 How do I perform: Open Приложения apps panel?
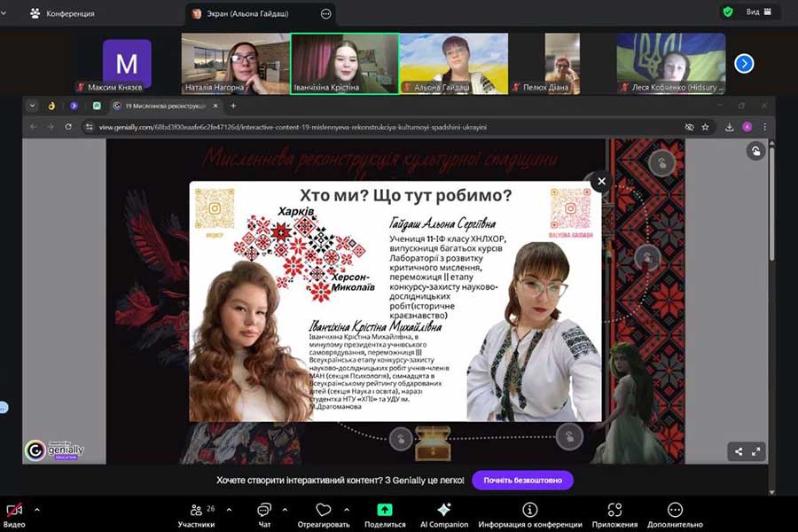[614, 516]
